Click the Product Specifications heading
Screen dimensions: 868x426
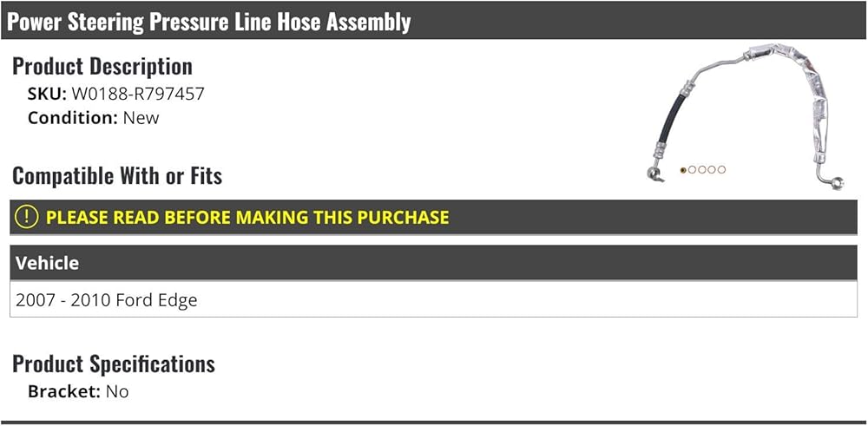coord(114,364)
